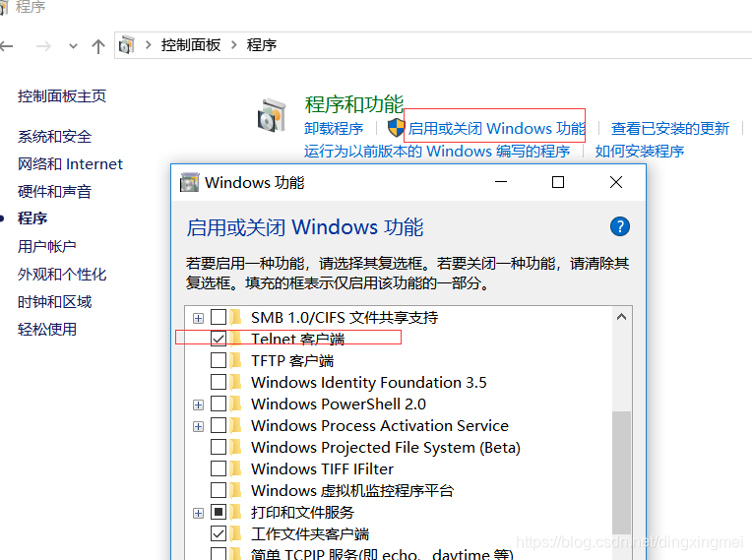752x560 pixels.
Task: Click folder icon of 打印和文件服务
Action: pos(235,512)
